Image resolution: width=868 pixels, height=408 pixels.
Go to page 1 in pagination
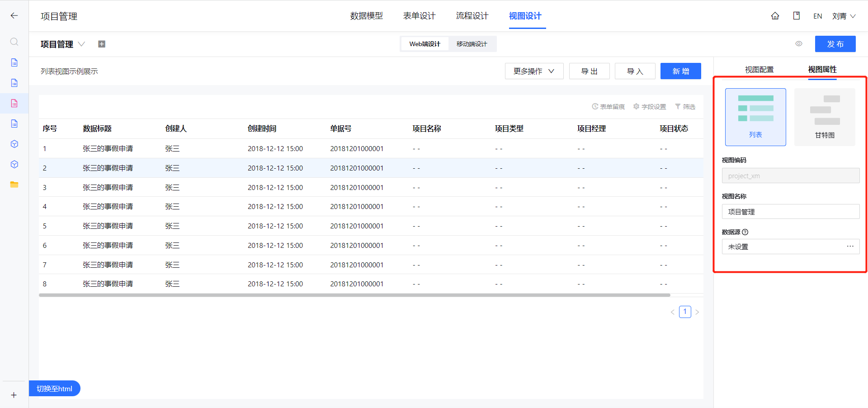(685, 312)
